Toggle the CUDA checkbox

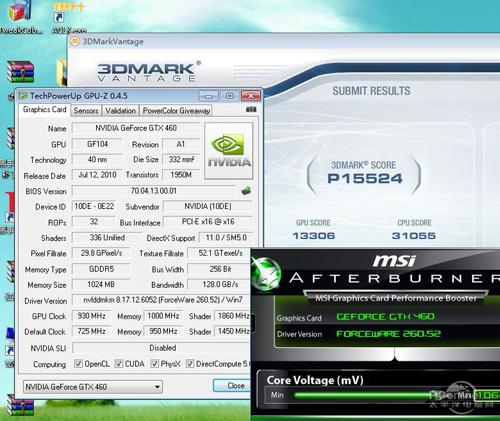click(119, 364)
